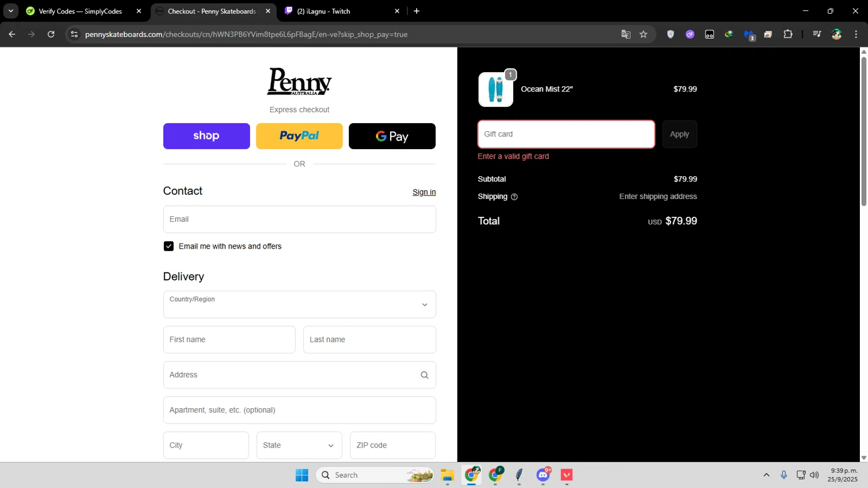Pay with Google Pay

click(x=392, y=136)
